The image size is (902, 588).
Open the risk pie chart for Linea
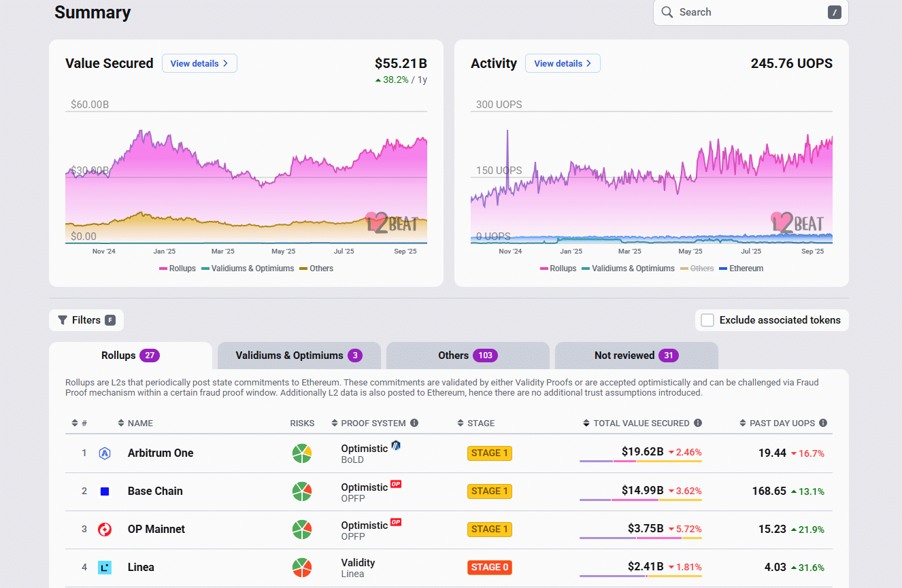[302, 568]
